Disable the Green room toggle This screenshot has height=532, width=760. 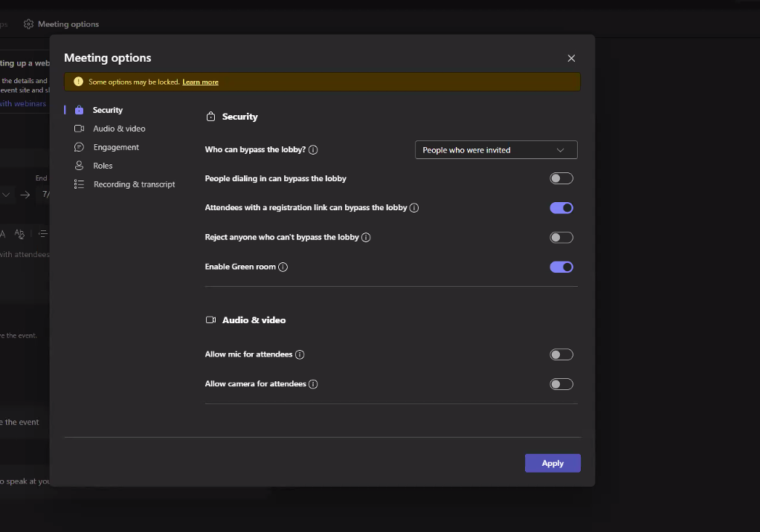[561, 267]
